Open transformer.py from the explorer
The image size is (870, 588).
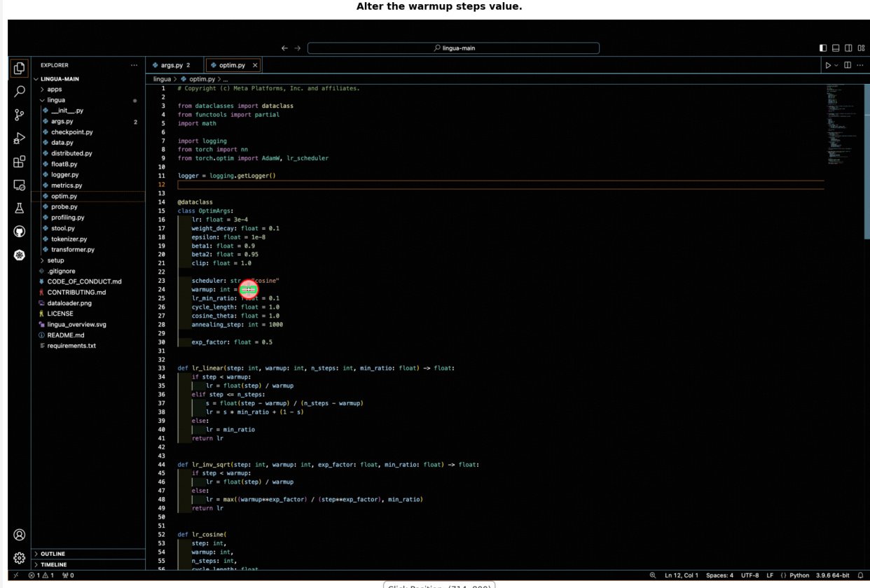[73, 249]
